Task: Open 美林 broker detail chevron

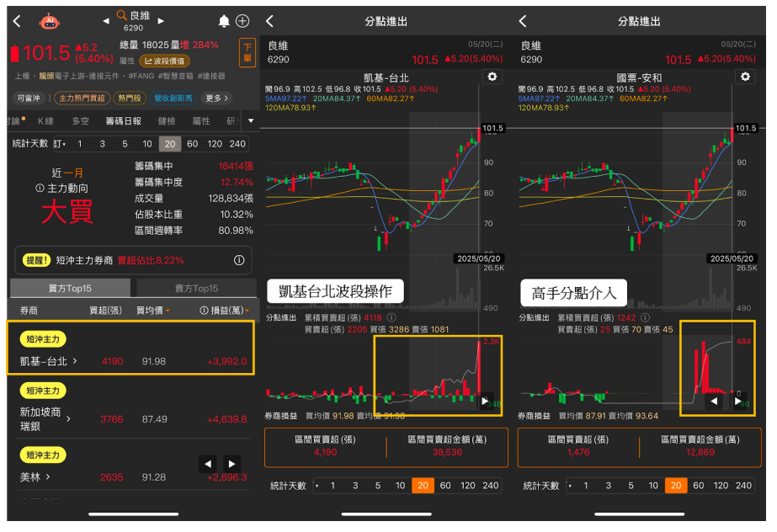Action: pos(48,477)
